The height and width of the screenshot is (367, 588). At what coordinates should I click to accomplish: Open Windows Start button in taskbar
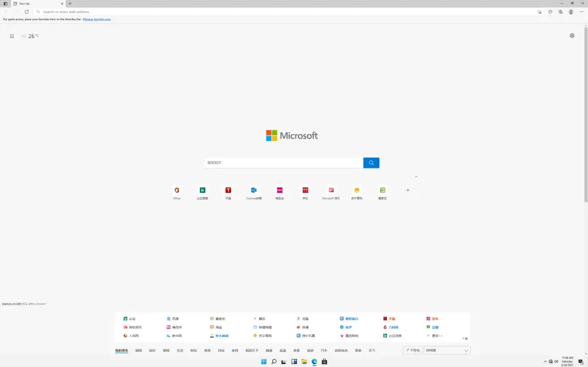(x=263, y=361)
